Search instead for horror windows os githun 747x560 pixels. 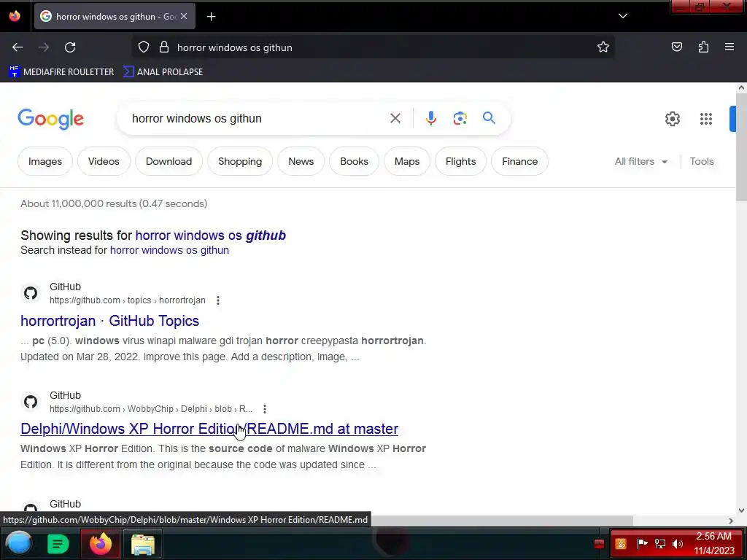(x=169, y=250)
